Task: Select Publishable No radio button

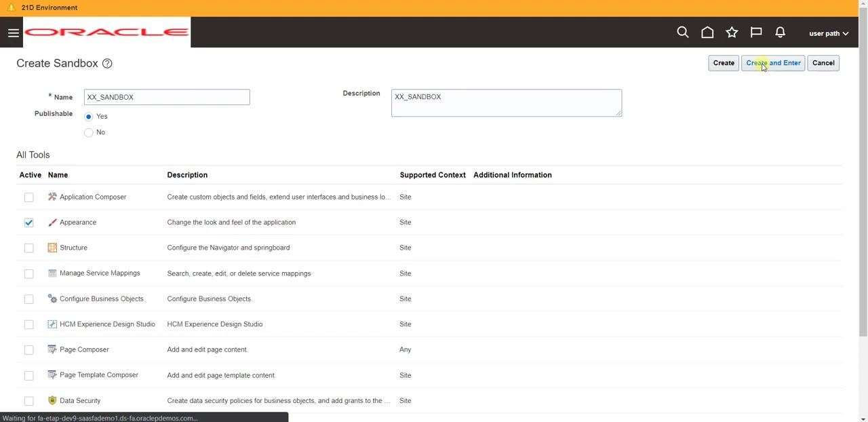Action: (x=88, y=132)
